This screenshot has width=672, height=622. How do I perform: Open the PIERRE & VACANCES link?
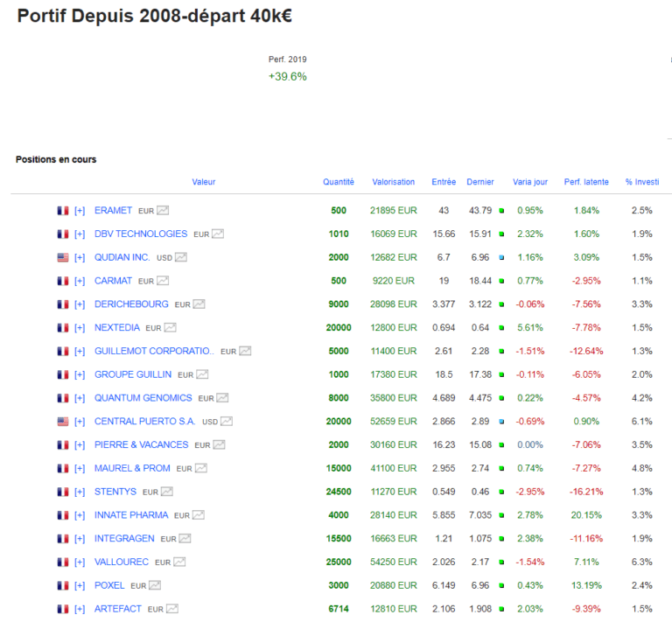tap(141, 444)
